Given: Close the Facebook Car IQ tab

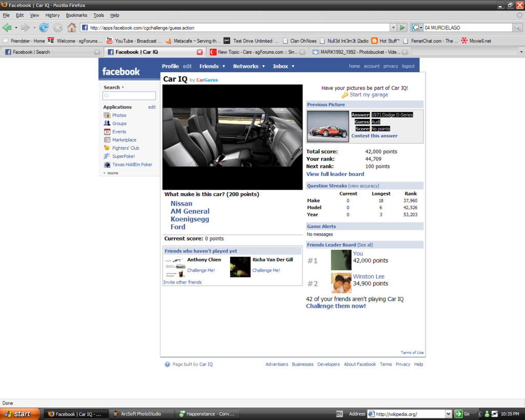Looking at the screenshot, I should click(x=199, y=52).
